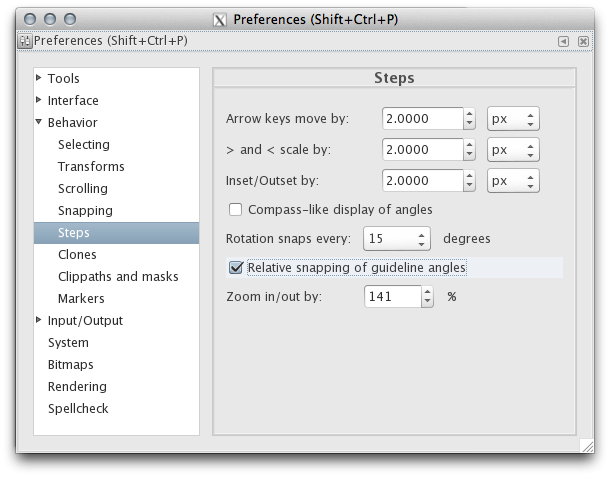The width and height of the screenshot is (610, 477).
Task: Open the unit dropdown for scale by
Action: pos(513,149)
